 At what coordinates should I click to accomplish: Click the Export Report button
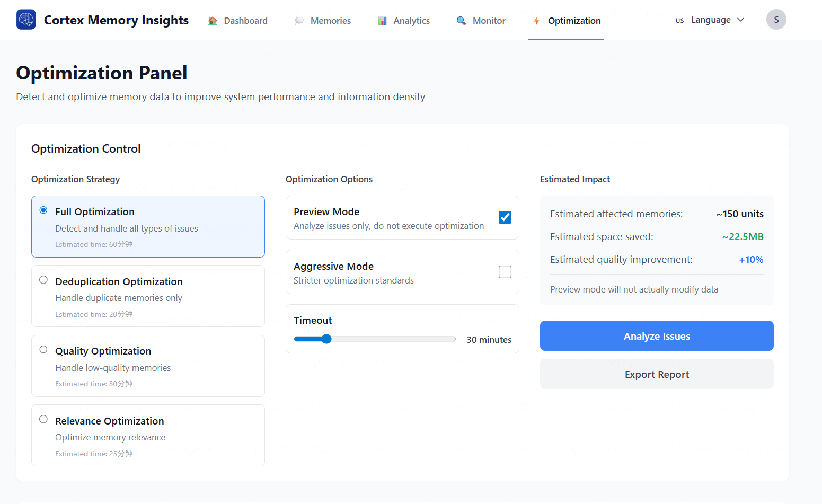click(x=657, y=374)
